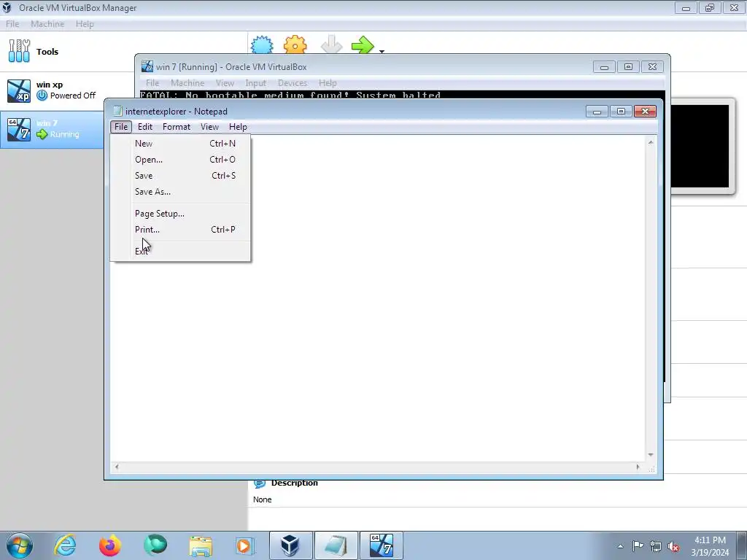Click the Notepad vertical scrollbar up arrow
The width and height of the screenshot is (747, 560).
click(x=651, y=142)
